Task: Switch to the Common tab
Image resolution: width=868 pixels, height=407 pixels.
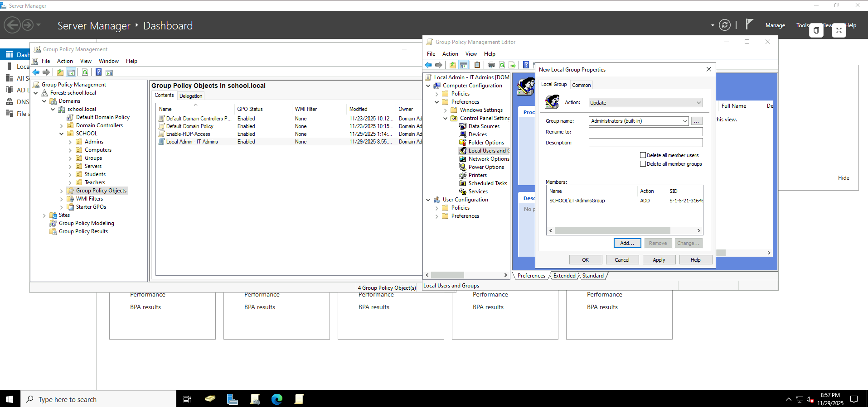Action: coord(581,85)
